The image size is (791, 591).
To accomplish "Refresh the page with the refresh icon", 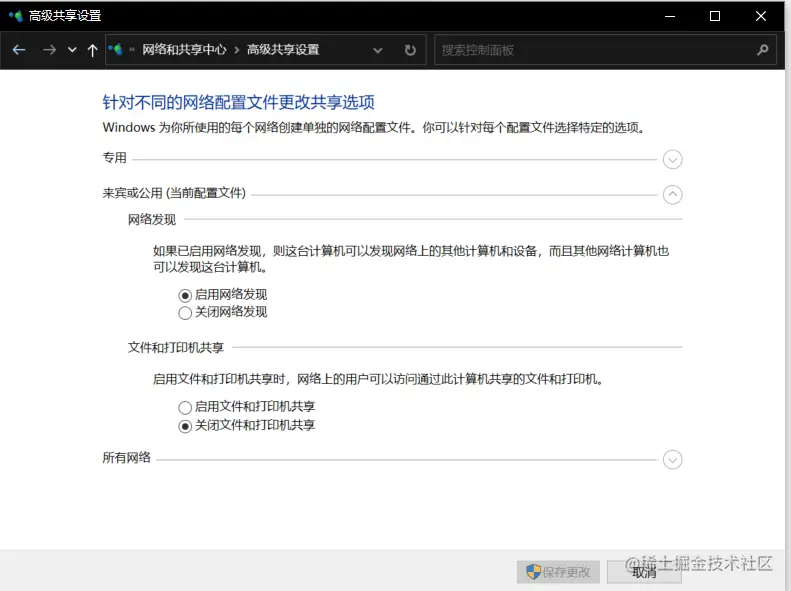I will 410,50.
